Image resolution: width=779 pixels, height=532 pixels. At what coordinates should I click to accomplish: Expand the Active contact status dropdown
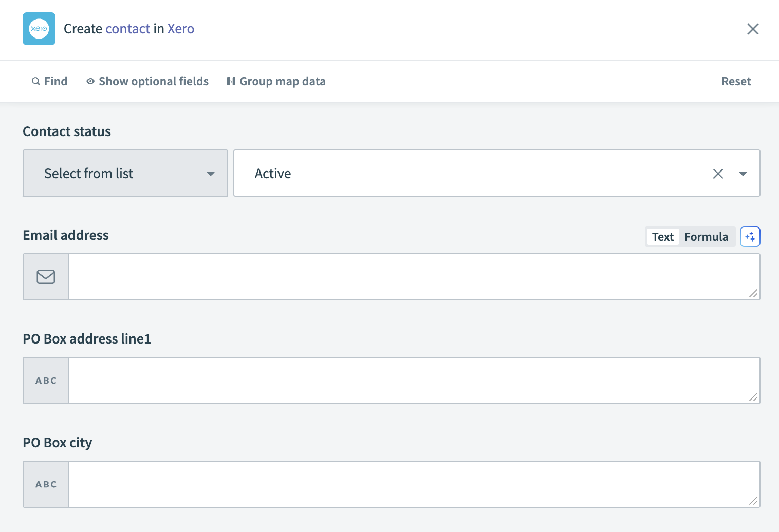click(x=743, y=174)
